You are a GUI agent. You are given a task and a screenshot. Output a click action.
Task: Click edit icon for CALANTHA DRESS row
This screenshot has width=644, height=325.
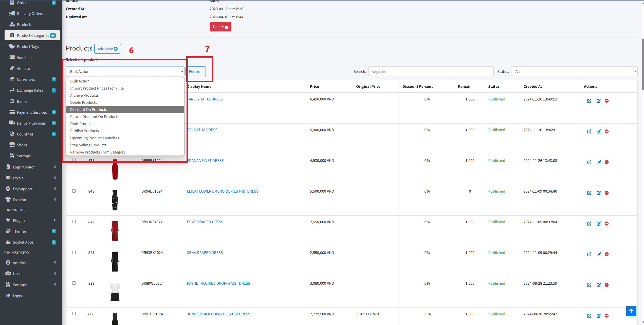pos(599,131)
